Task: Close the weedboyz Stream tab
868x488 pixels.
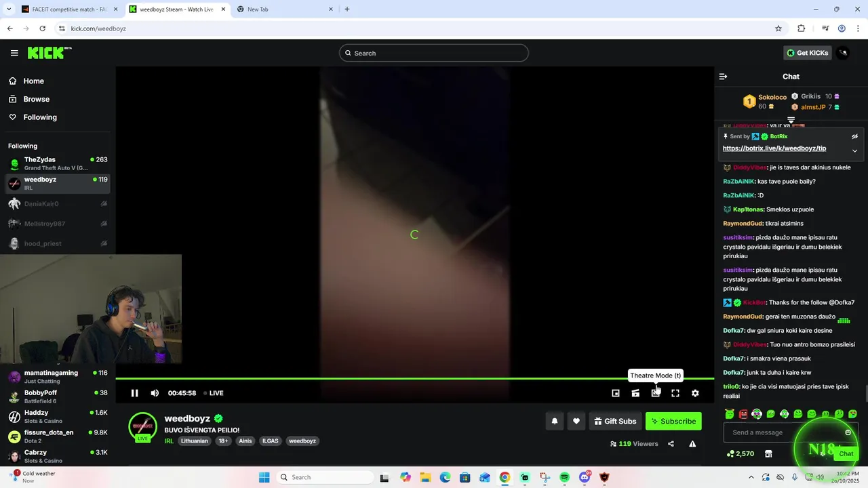Action: pyautogui.click(x=223, y=9)
